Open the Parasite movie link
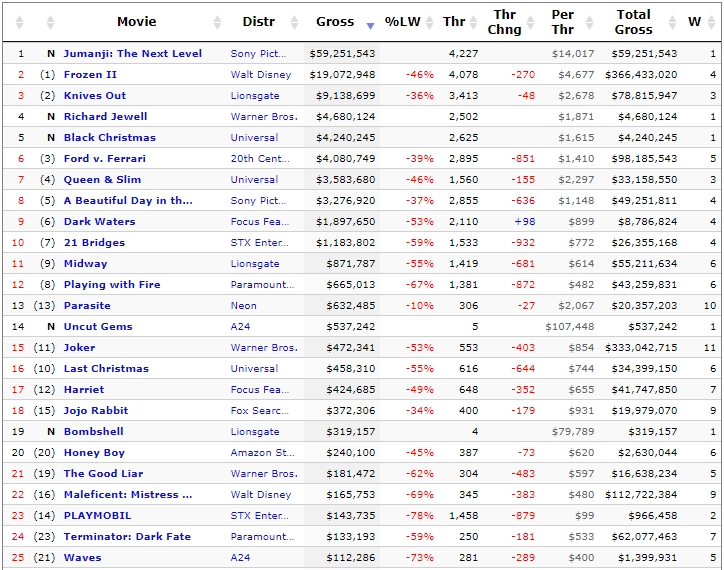This screenshot has width=724, height=570. point(87,306)
